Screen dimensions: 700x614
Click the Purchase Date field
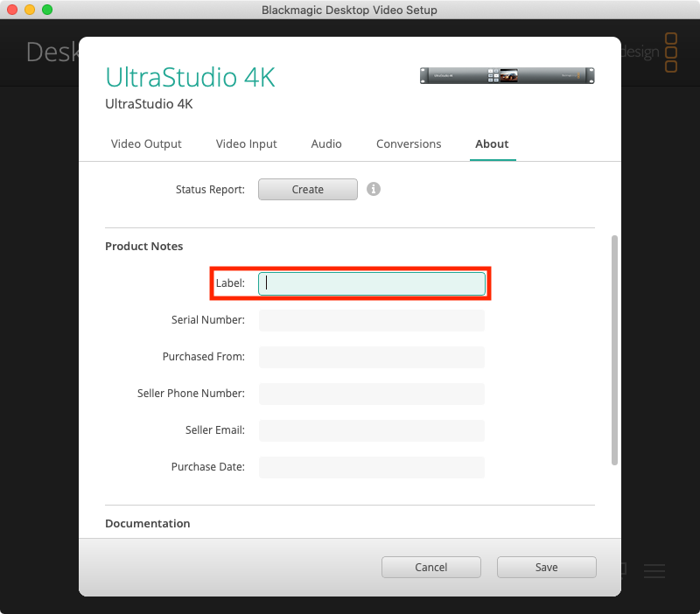[371, 467]
